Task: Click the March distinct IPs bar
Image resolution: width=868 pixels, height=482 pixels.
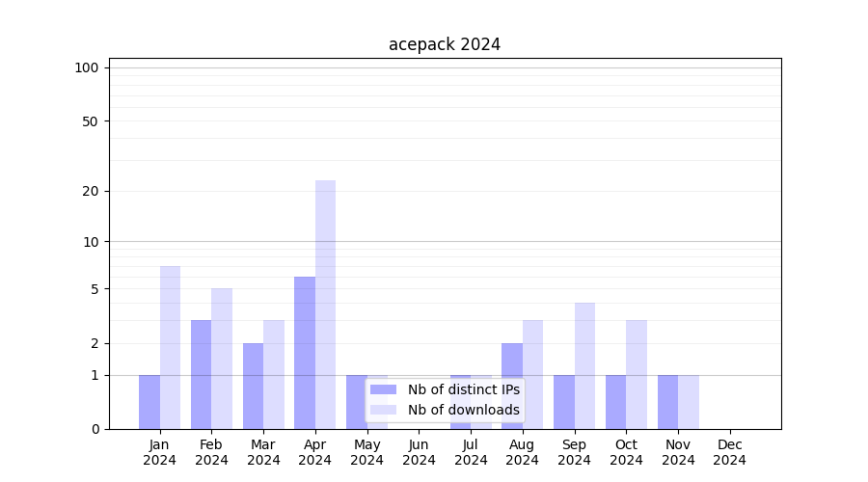Action: click(253, 386)
